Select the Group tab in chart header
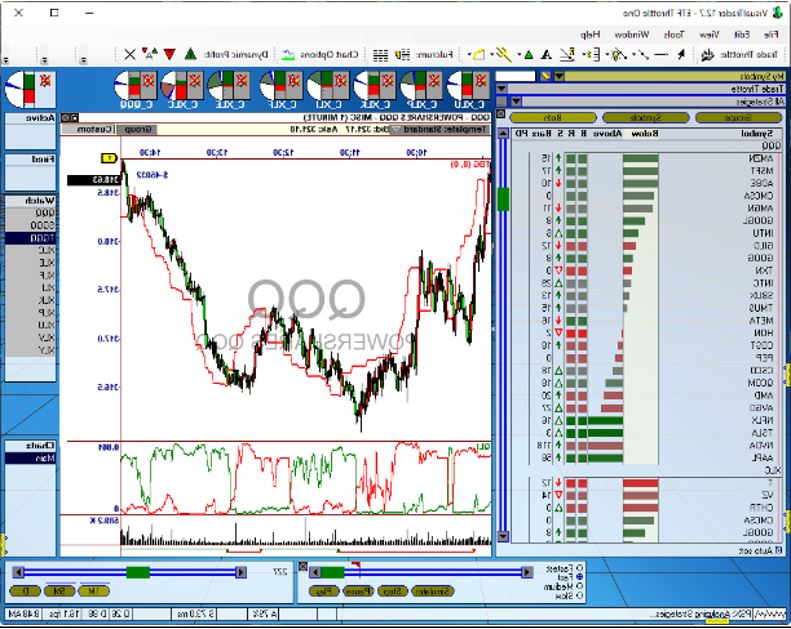This screenshot has height=629, width=791. 136,130
